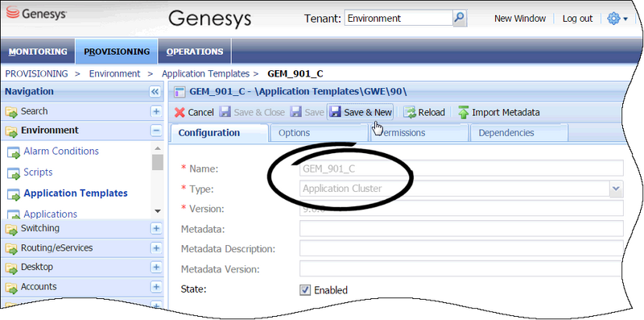644x320 pixels.
Task: Click the Metadata Description input field
Action: (x=461, y=249)
